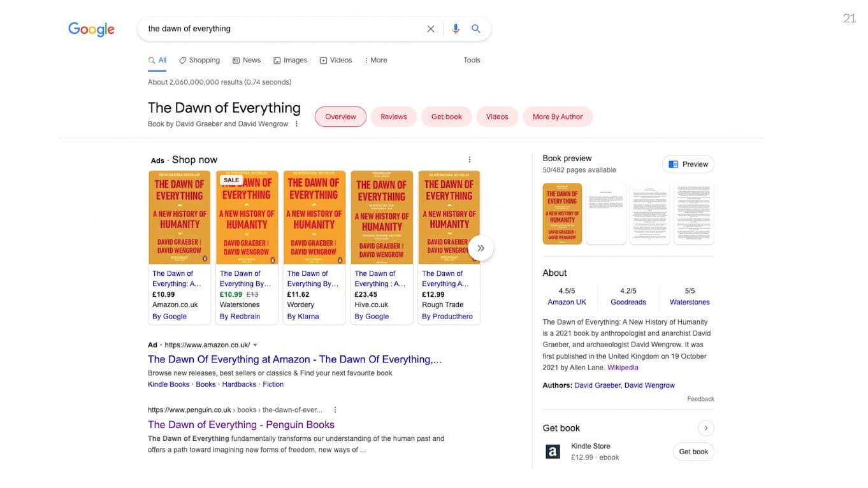Expand the More search filters menu
868x488 pixels.
pyautogui.click(x=375, y=61)
